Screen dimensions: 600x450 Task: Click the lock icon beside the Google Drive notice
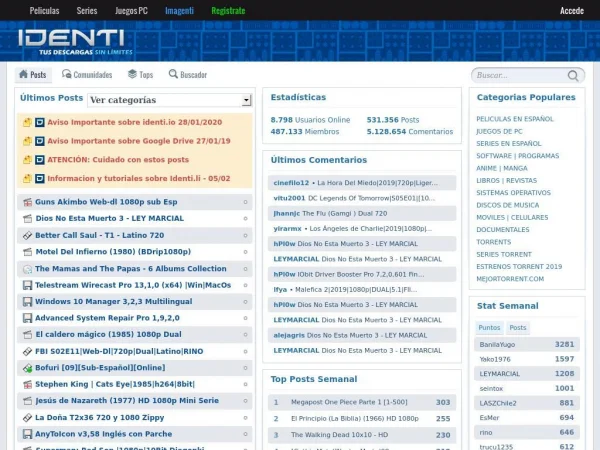pos(27,141)
